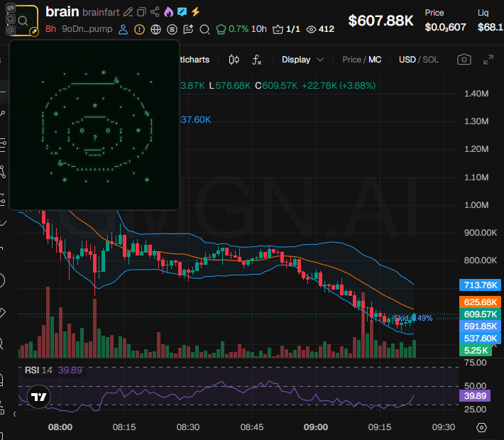The width and height of the screenshot is (504, 440).
Task: Switch chart to MC mode
Action: click(x=375, y=60)
